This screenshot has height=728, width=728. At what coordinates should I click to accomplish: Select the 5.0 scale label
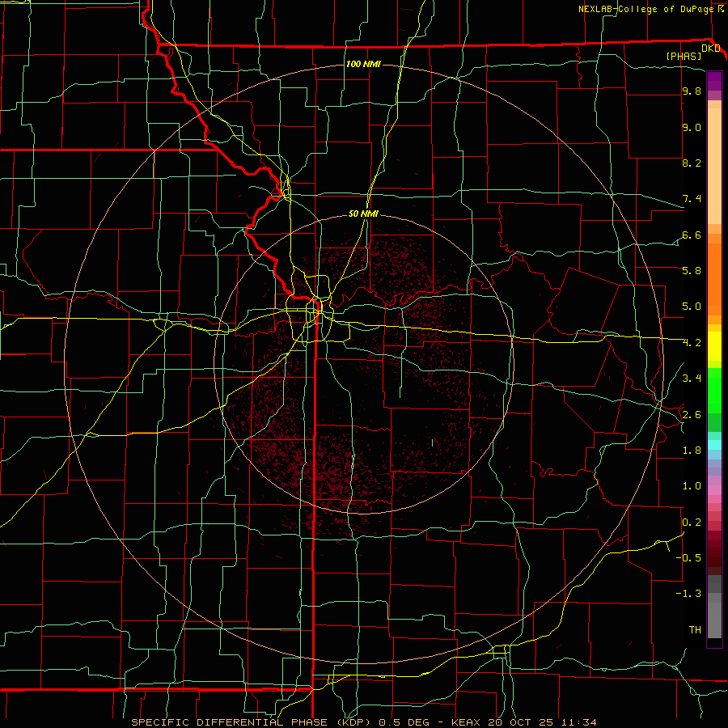(x=692, y=307)
